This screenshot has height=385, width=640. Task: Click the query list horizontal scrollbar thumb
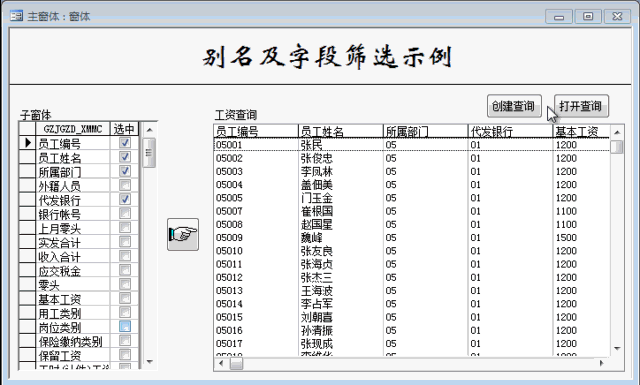tap(236, 363)
